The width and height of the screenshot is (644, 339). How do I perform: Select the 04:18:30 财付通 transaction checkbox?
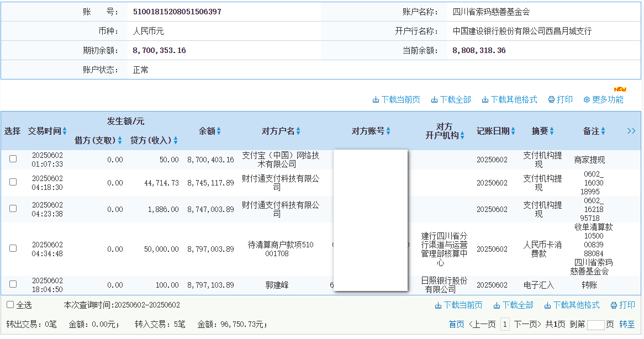[13, 182]
